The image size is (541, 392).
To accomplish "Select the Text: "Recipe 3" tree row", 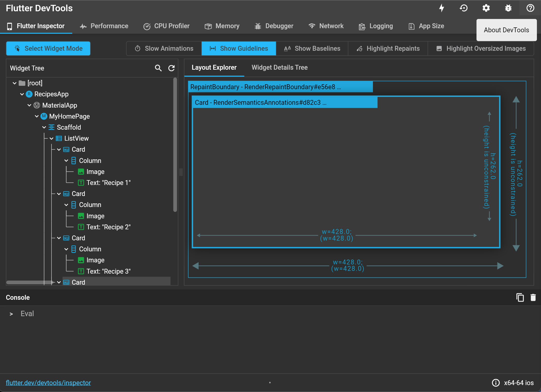I will [109, 271].
